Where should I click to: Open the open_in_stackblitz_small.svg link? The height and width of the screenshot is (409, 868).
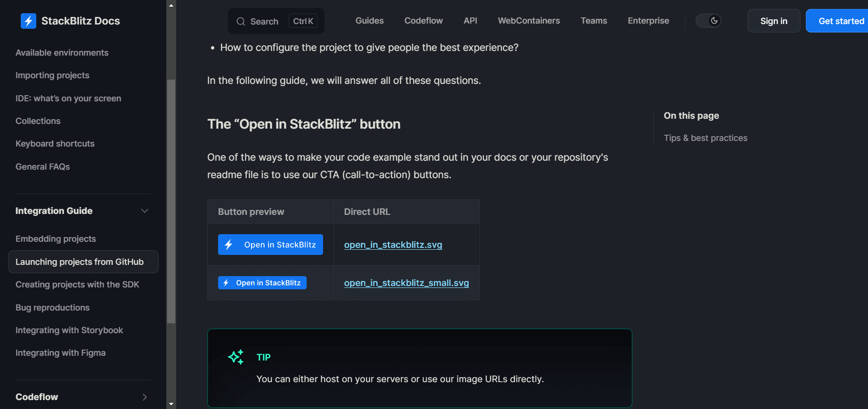406,283
